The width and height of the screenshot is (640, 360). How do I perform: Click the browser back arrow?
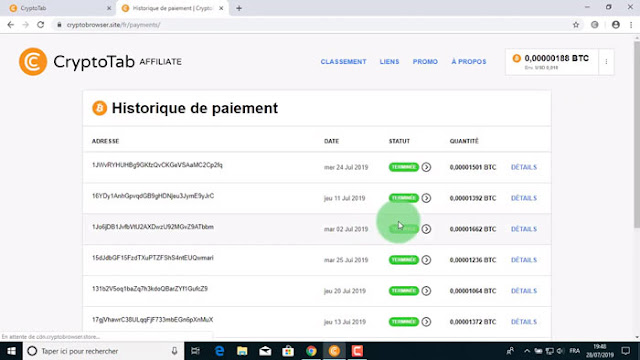[x=11, y=25]
